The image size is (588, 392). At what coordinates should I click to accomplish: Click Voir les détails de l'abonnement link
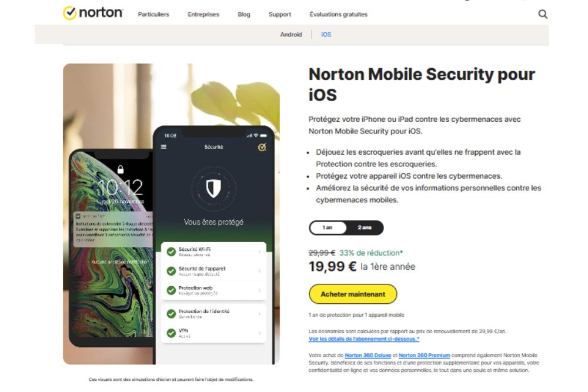click(364, 339)
